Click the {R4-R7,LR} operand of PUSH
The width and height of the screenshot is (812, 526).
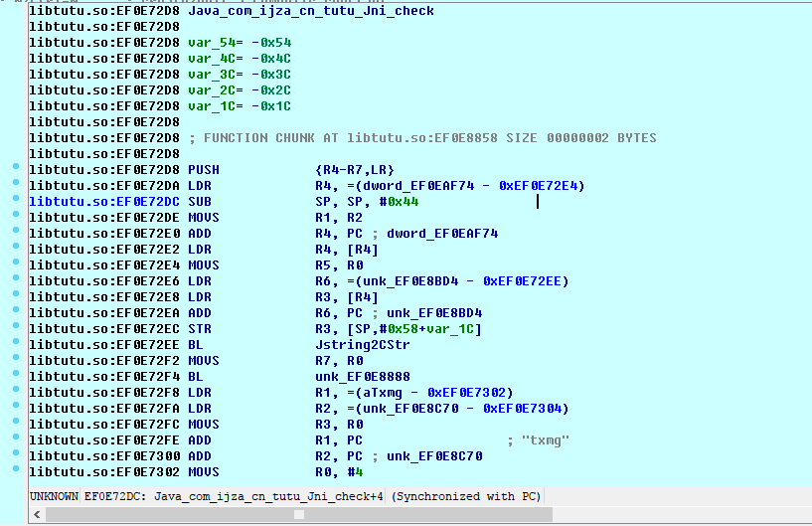(355, 170)
